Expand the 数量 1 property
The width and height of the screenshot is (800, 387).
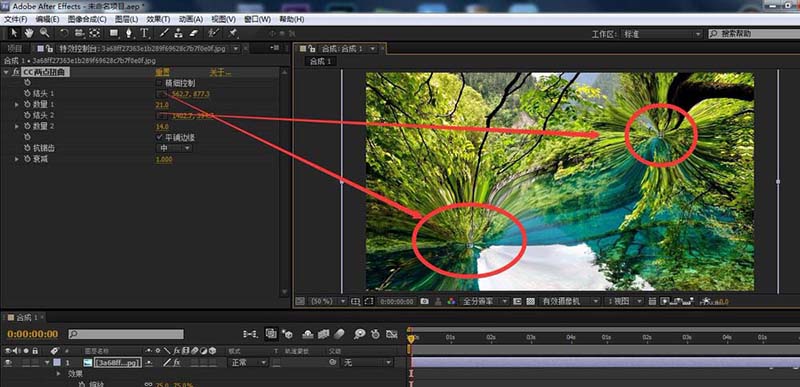coord(17,105)
